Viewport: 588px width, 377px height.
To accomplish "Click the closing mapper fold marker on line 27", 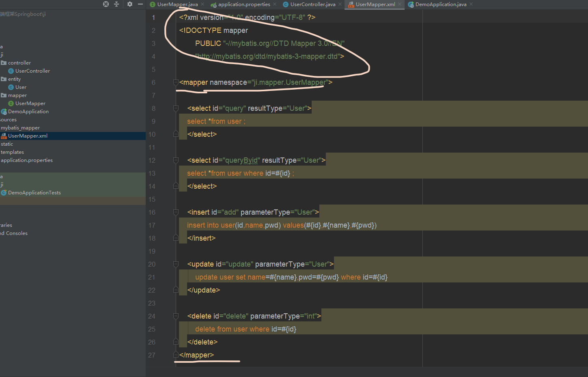I will click(176, 354).
